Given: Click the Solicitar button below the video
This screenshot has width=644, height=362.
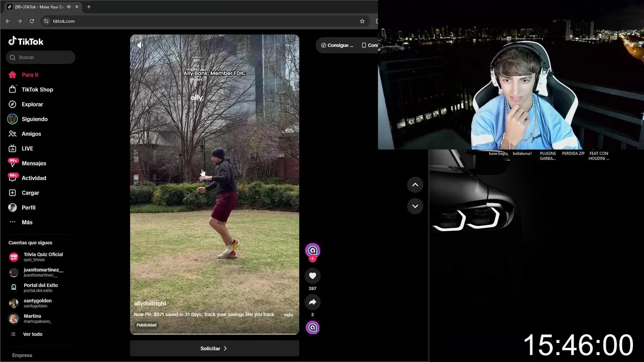Looking at the screenshot, I should (x=214, y=348).
